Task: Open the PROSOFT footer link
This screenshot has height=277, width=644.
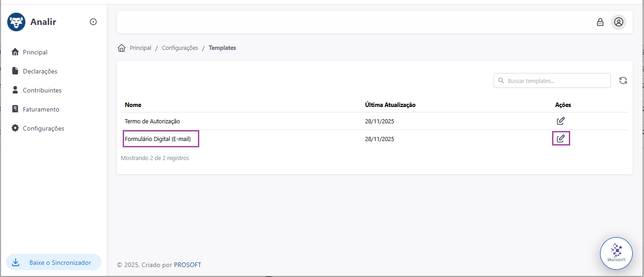Action: point(187,265)
